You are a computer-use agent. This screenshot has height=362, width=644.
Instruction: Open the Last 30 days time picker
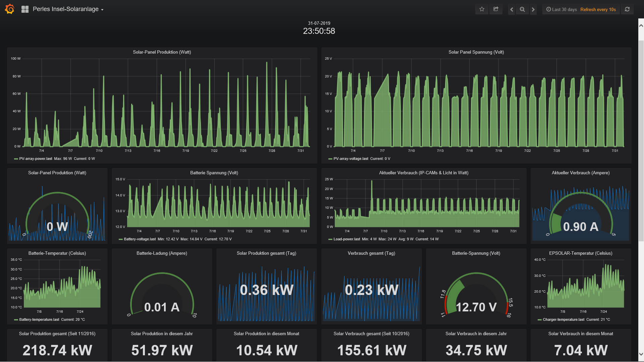point(561,9)
